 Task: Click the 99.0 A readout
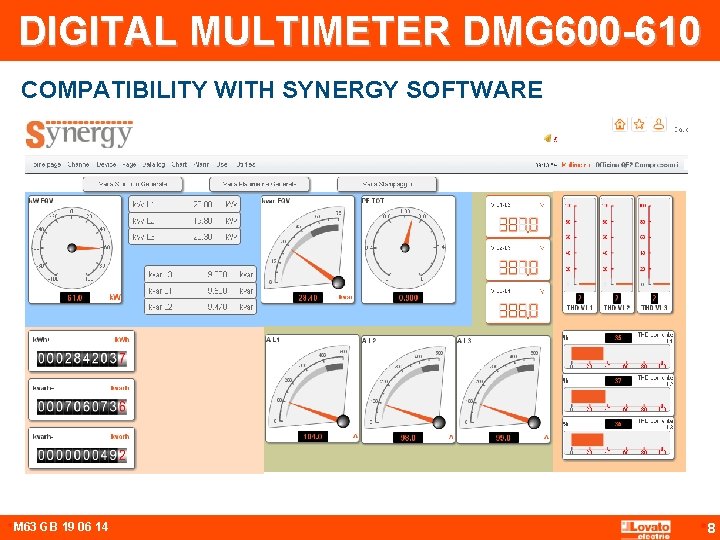503,437
